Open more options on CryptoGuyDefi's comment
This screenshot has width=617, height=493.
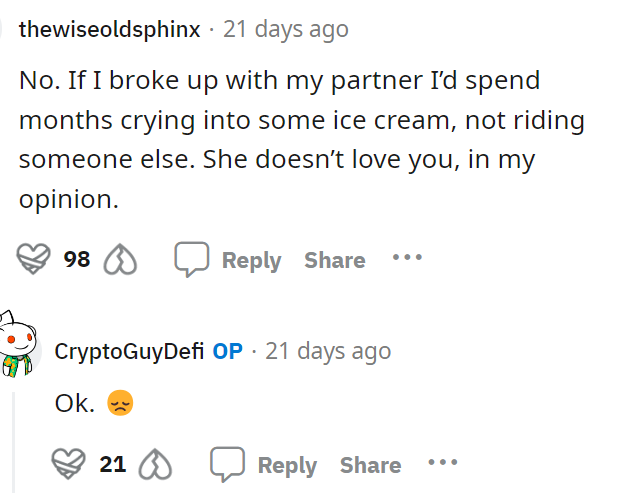pyautogui.click(x=442, y=463)
